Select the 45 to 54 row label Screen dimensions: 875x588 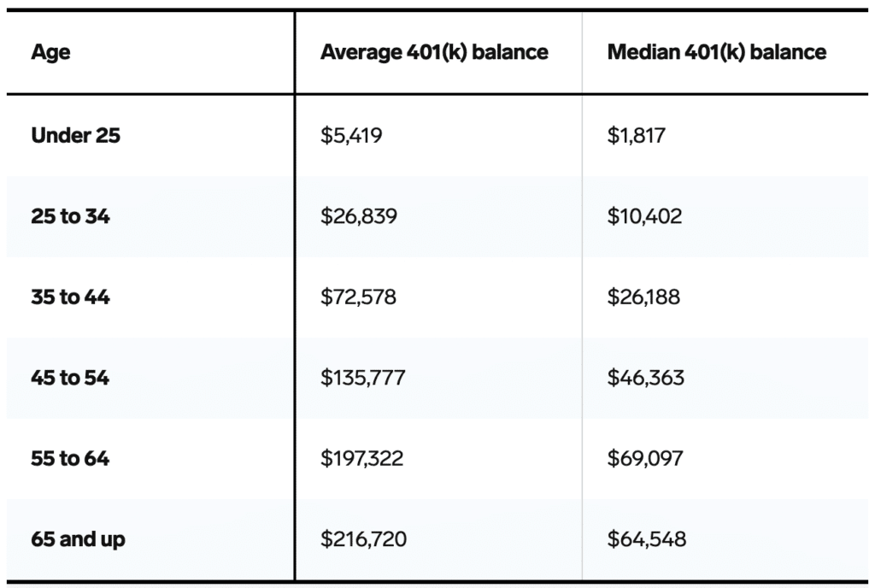point(70,378)
